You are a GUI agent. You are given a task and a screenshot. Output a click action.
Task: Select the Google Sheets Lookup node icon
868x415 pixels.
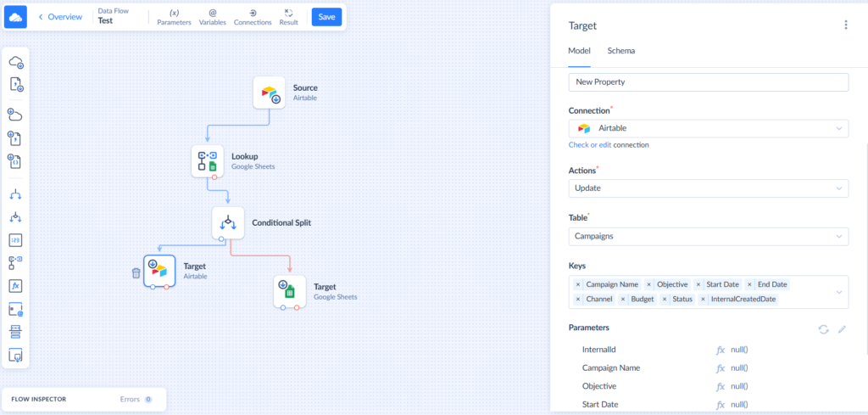click(x=208, y=161)
